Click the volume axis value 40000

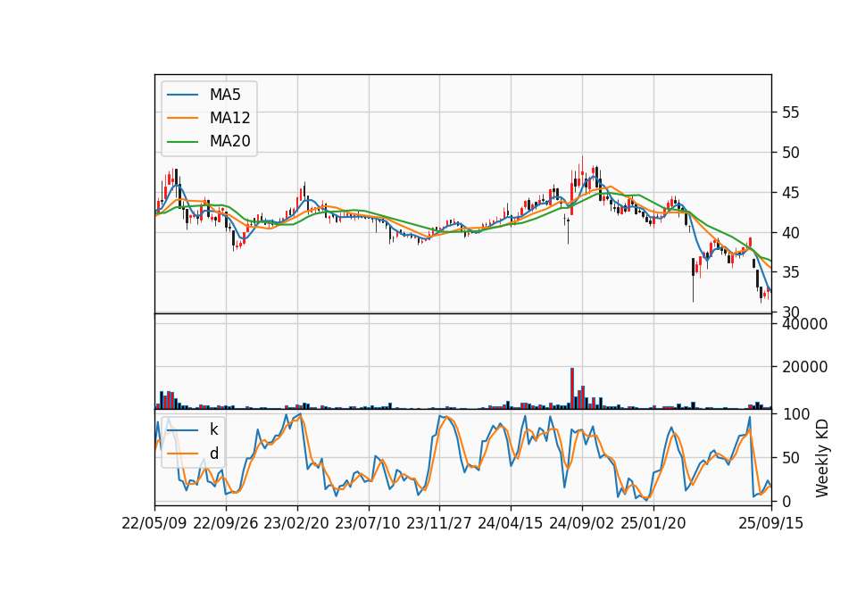(804, 324)
